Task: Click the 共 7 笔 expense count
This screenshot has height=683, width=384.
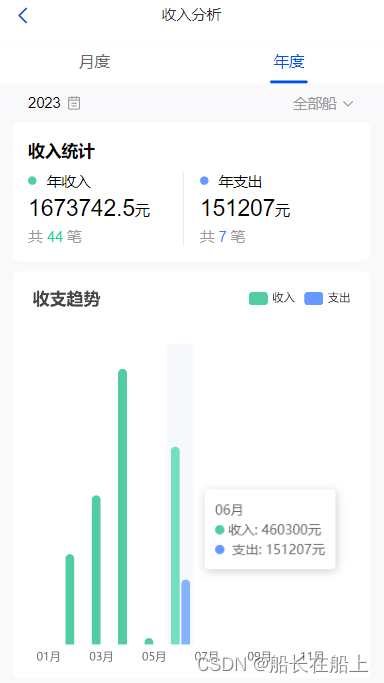Action: point(222,237)
